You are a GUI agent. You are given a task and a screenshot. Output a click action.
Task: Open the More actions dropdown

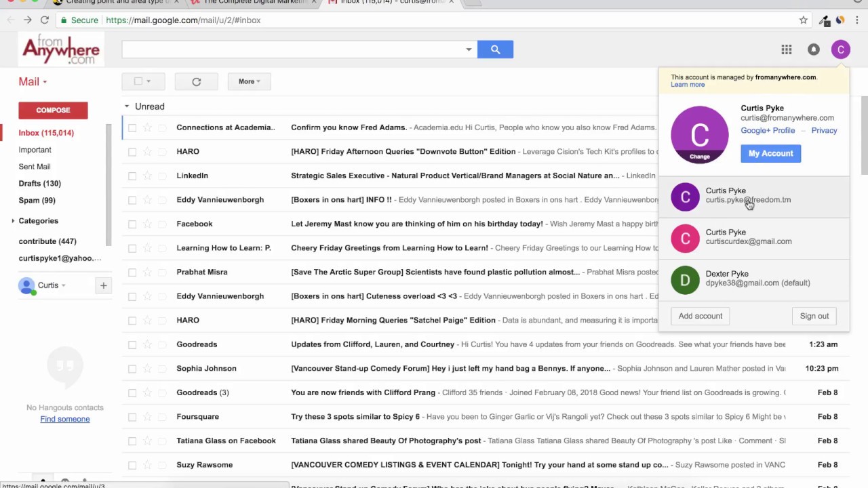[249, 81]
